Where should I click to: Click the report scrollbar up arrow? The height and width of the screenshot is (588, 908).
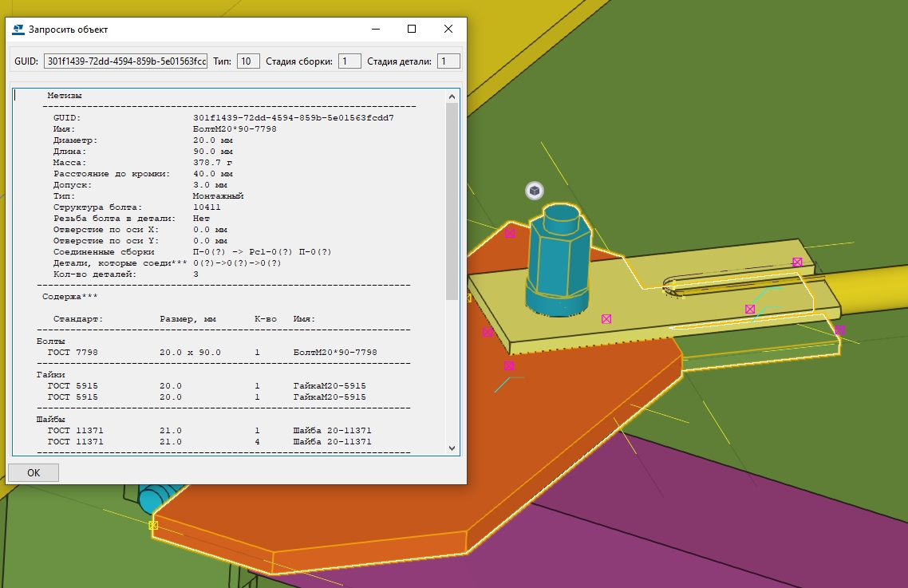[x=452, y=97]
